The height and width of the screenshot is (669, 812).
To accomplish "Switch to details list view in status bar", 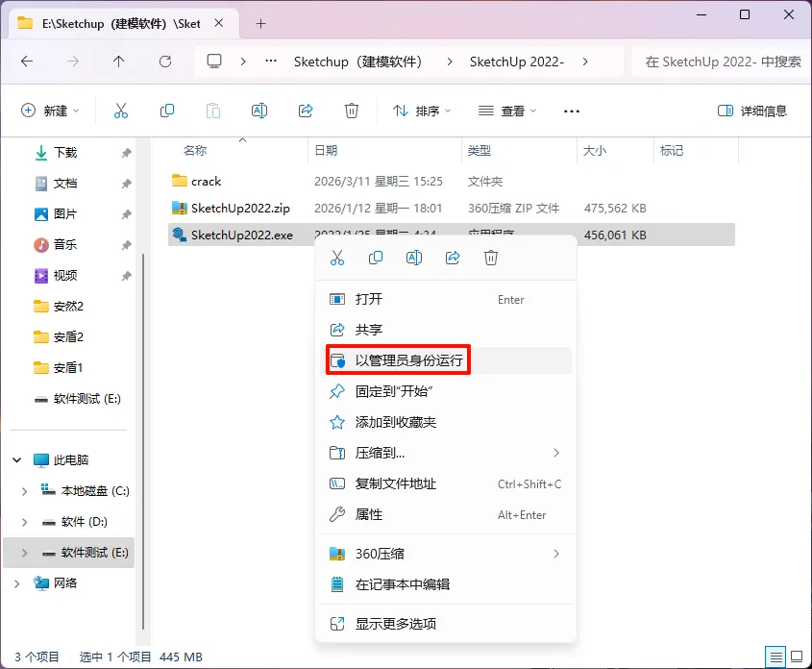I will tap(775, 657).
